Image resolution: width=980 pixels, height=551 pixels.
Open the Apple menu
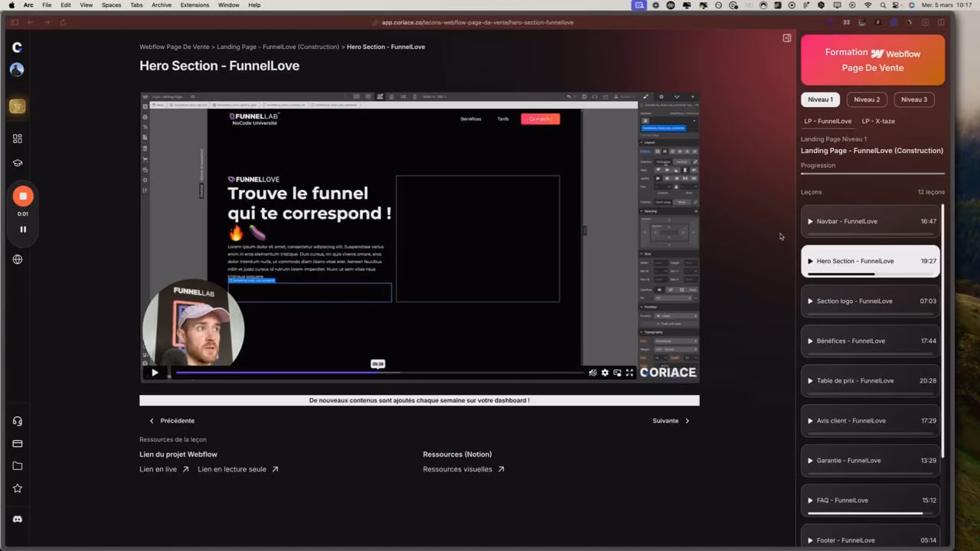pyautogui.click(x=11, y=5)
